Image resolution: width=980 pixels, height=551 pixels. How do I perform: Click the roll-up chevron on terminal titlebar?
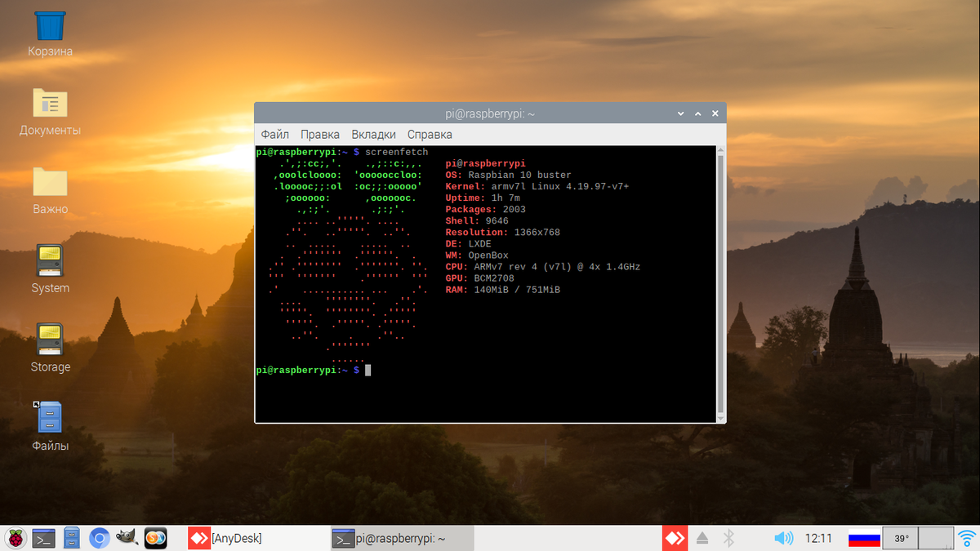pos(697,113)
